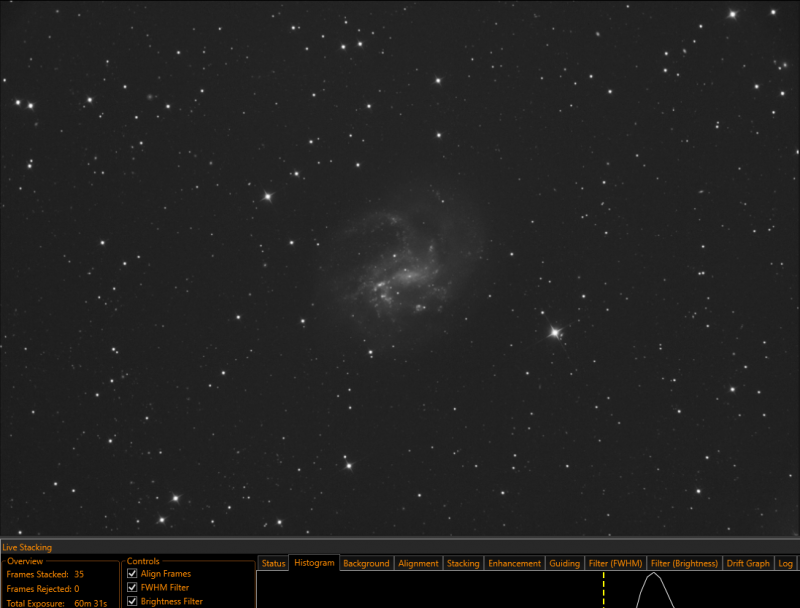
Task: Click the Total Exposure value 60m 31s
Action: 90,603
